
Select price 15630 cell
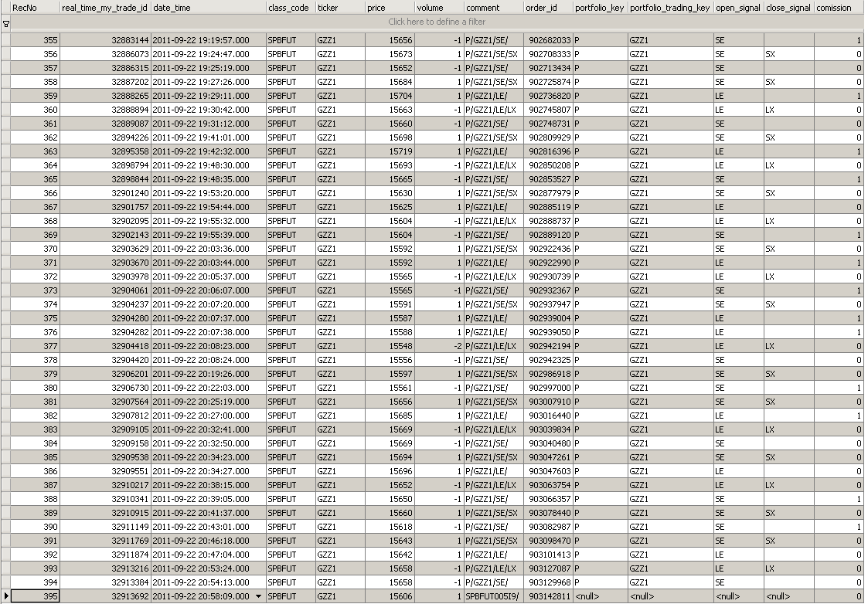tap(390, 193)
